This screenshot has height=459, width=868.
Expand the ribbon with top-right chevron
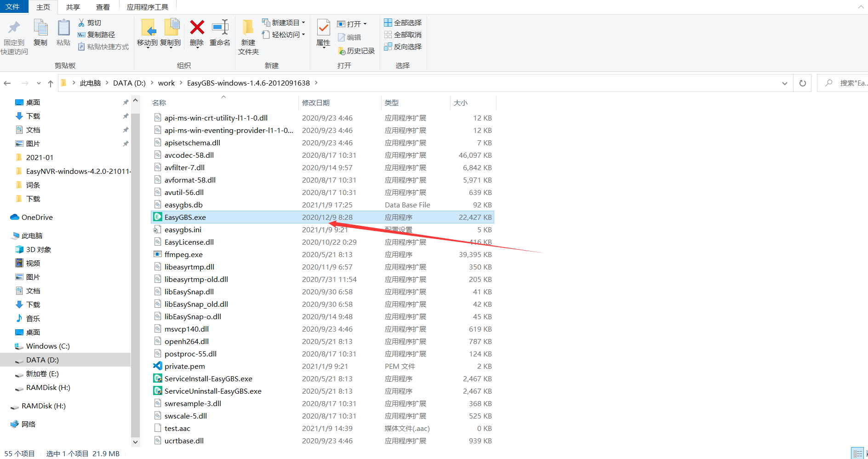(x=861, y=7)
